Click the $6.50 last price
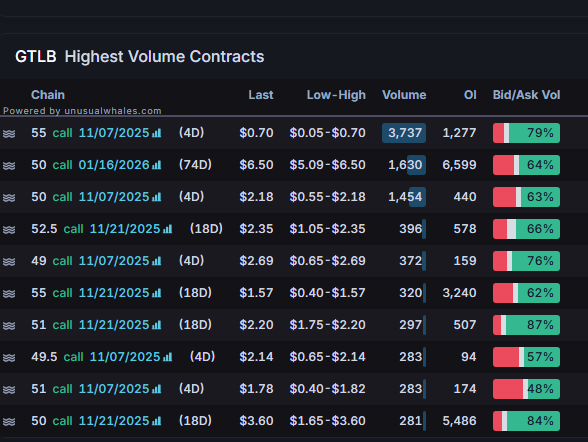The height and width of the screenshot is (442, 588). click(x=256, y=165)
